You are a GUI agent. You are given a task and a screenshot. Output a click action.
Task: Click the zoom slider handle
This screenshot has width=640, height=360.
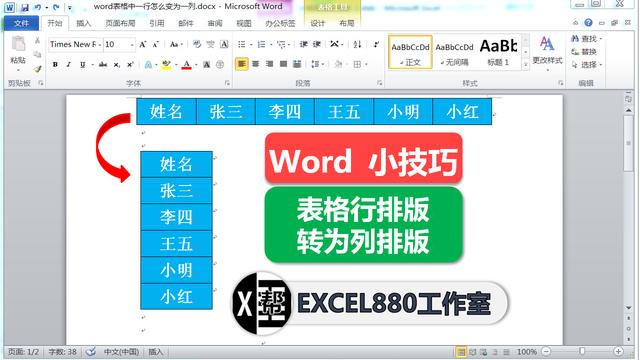point(582,351)
